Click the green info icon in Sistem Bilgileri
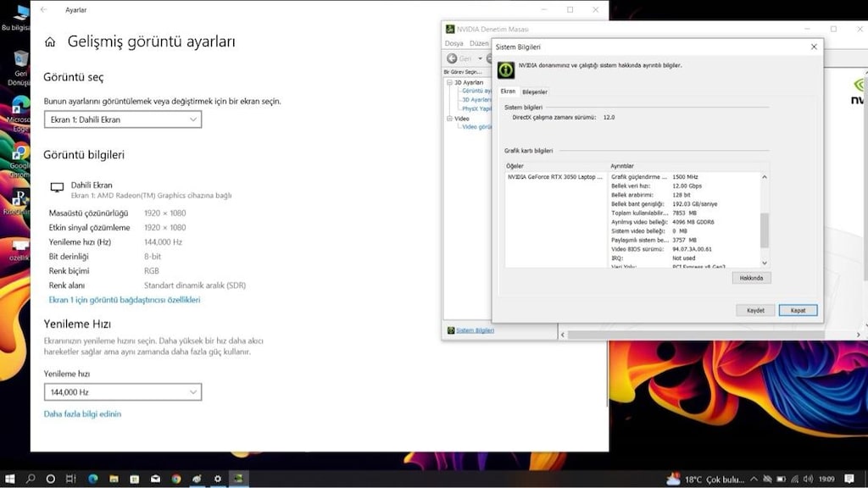 [x=505, y=70]
